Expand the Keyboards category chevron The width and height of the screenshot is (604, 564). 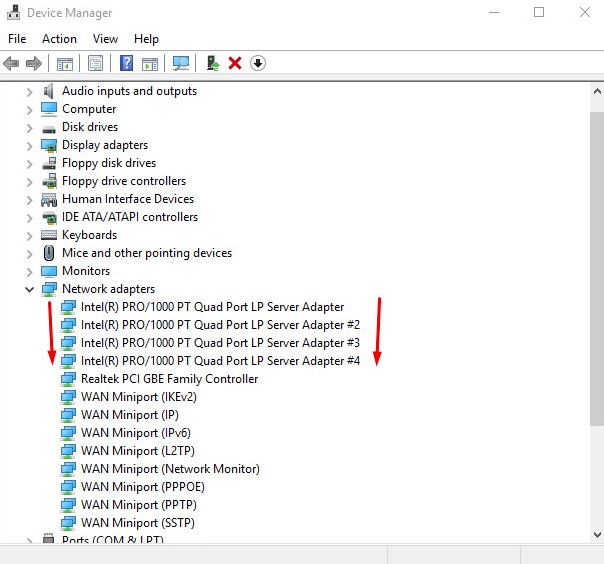click(30, 235)
